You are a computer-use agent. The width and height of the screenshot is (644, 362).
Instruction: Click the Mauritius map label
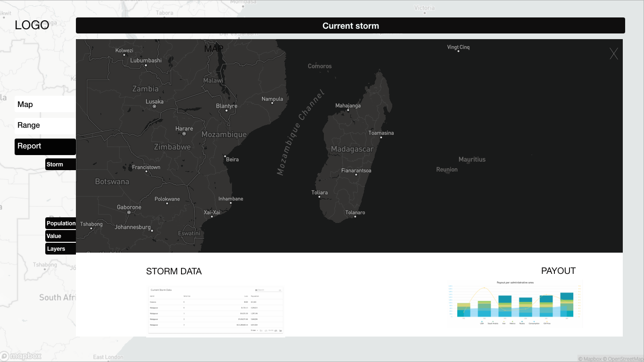tap(472, 159)
